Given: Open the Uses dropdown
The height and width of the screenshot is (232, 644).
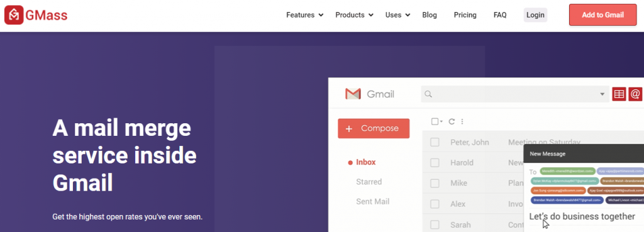Looking at the screenshot, I should click(397, 15).
